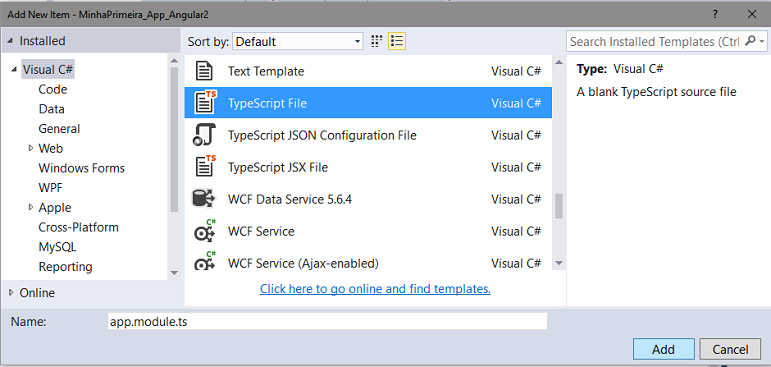771x367 pixels.
Task: Pick the WCF Data Service 5.6.4 icon
Action: click(x=204, y=199)
